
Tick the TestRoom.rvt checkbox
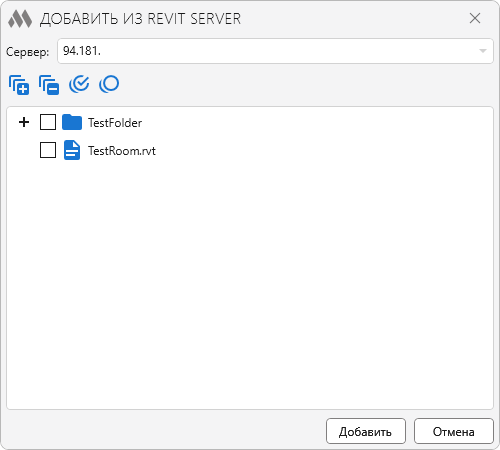coord(48,150)
